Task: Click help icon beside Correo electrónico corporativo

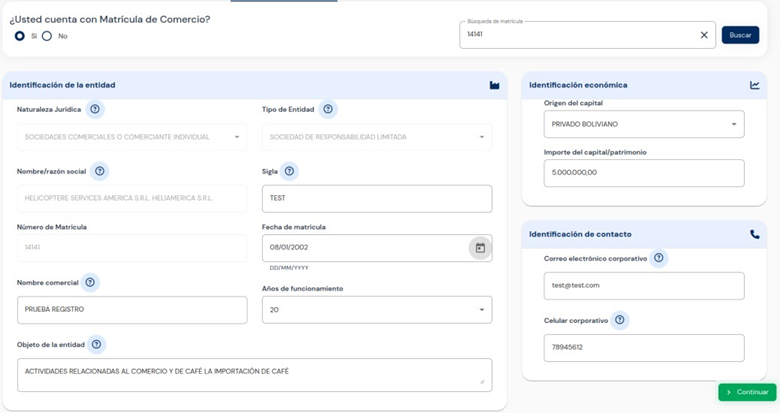Action: 658,258
